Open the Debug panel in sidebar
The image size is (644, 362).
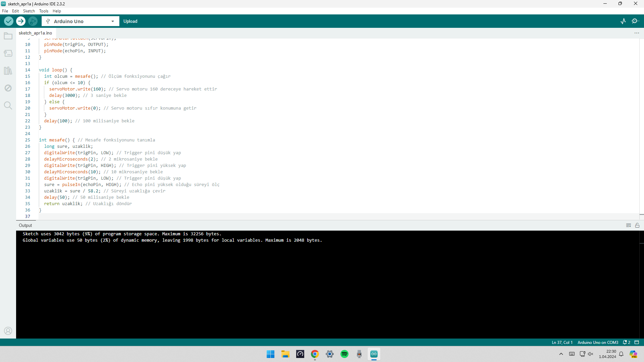(8, 88)
